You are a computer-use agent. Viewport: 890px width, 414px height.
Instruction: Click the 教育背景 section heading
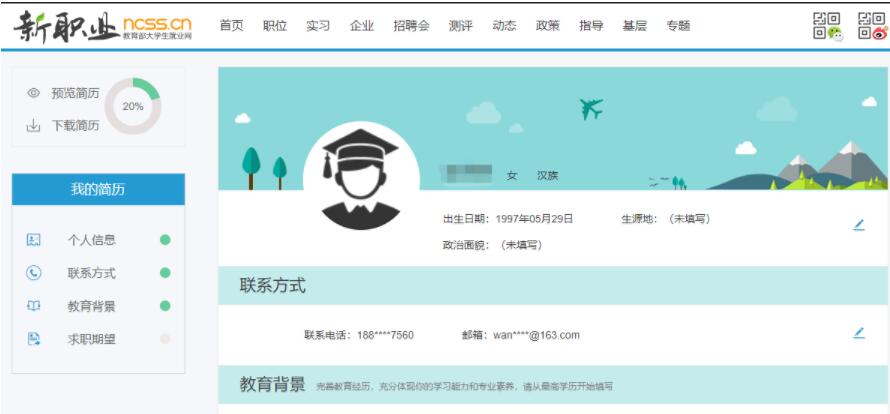pyautogui.click(x=272, y=384)
